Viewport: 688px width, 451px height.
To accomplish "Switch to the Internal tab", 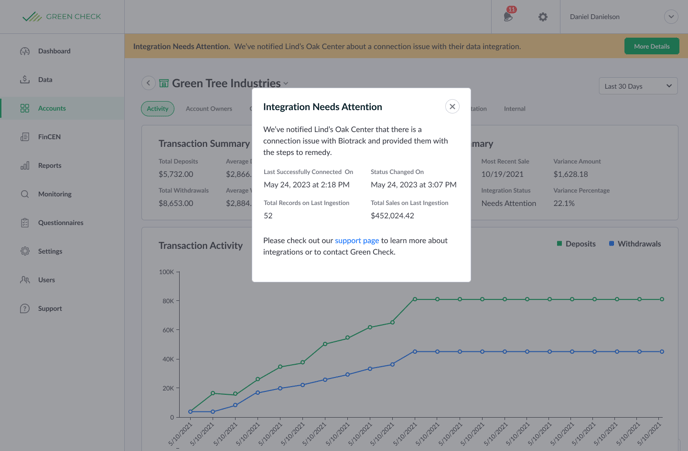I will tap(514, 108).
